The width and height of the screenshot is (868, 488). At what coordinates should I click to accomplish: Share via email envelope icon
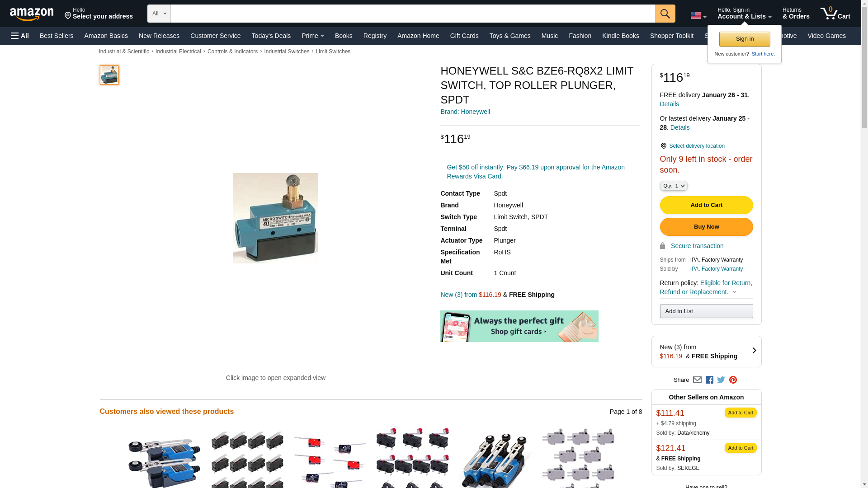697,380
